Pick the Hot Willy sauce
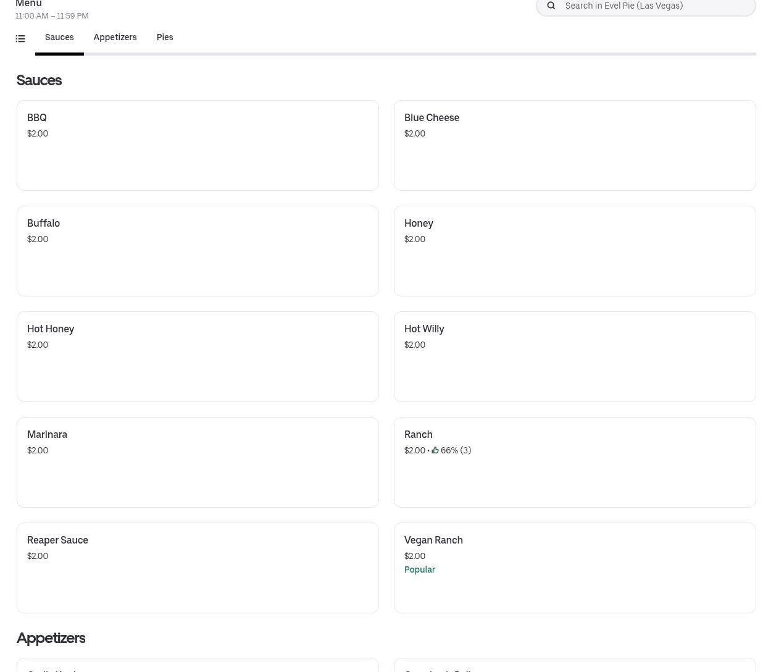Image resolution: width=784 pixels, height=672 pixels. [574, 356]
